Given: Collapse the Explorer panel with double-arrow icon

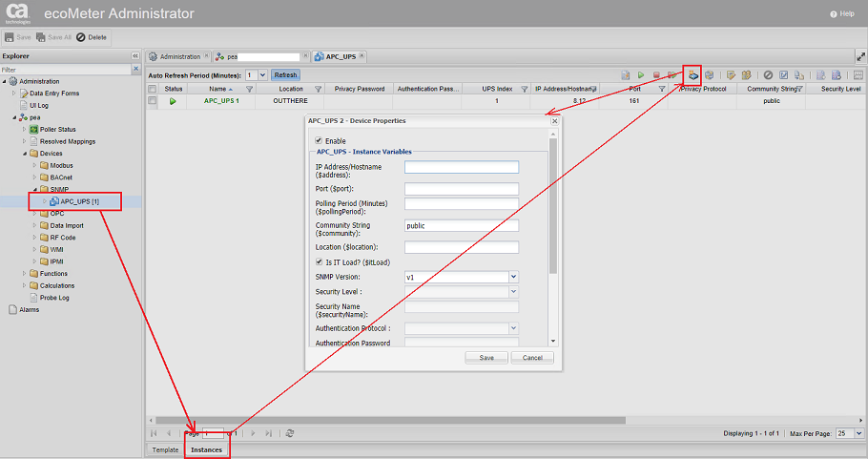Looking at the screenshot, I should coord(134,56).
